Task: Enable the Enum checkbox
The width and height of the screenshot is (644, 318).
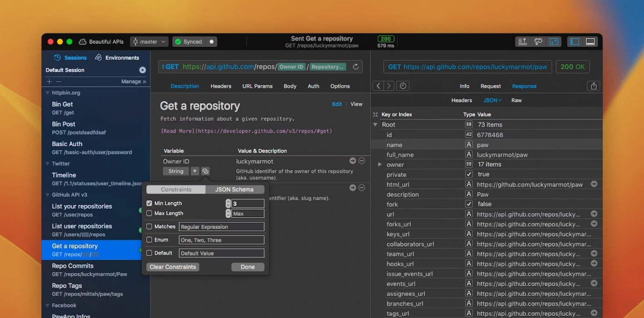Action: [x=149, y=240]
